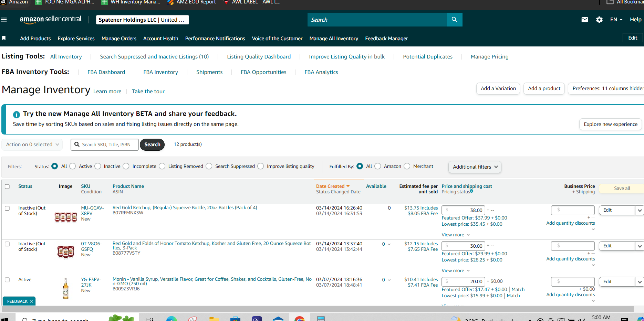Open the Action on 0 selected dropdown
The height and width of the screenshot is (321, 644).
tap(32, 145)
